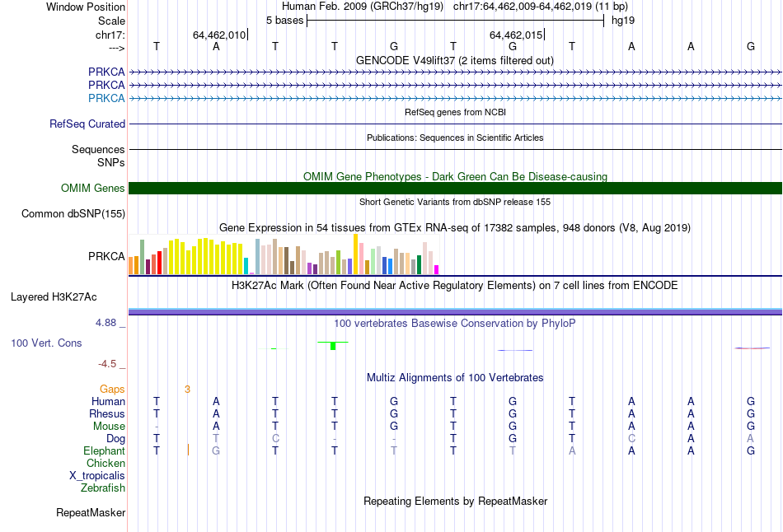This screenshot has height=532, width=783.
Task: Click the OMIM Genes track label
Action: point(93,188)
